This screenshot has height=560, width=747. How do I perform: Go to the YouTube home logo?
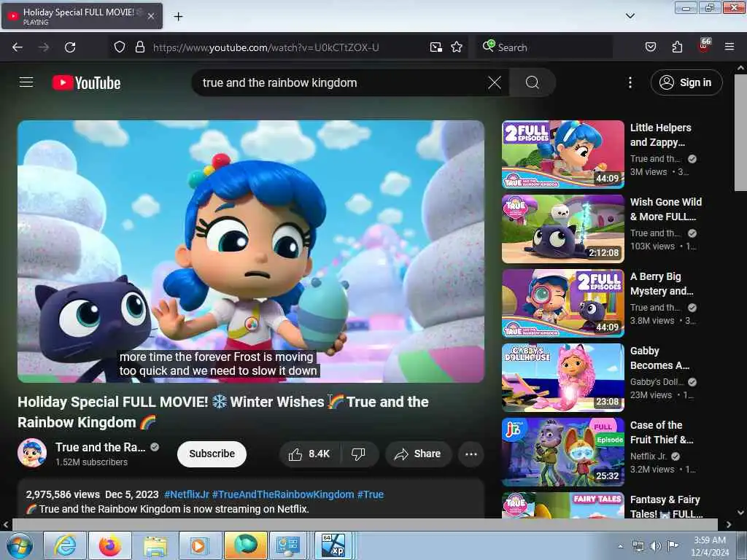[86, 83]
